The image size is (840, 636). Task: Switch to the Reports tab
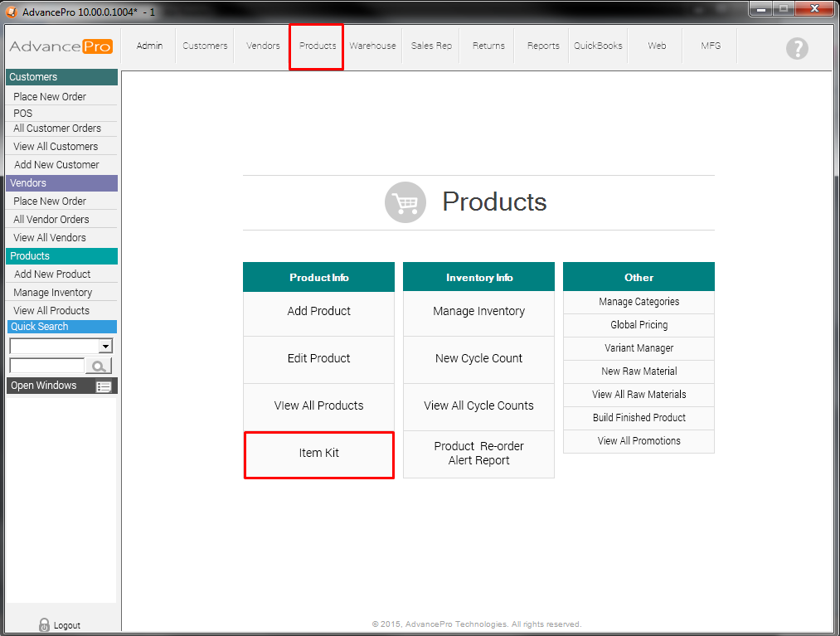pos(543,46)
